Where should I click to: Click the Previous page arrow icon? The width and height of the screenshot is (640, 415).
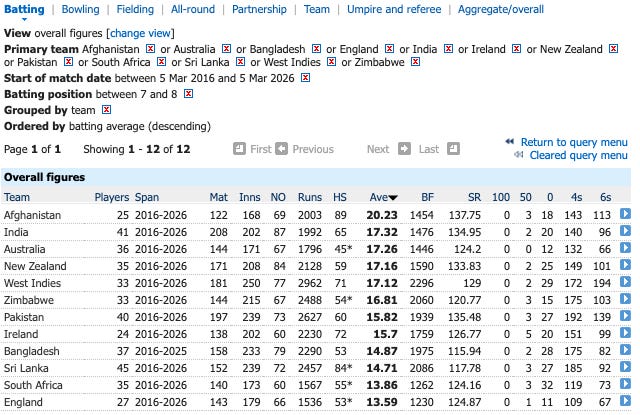282,149
